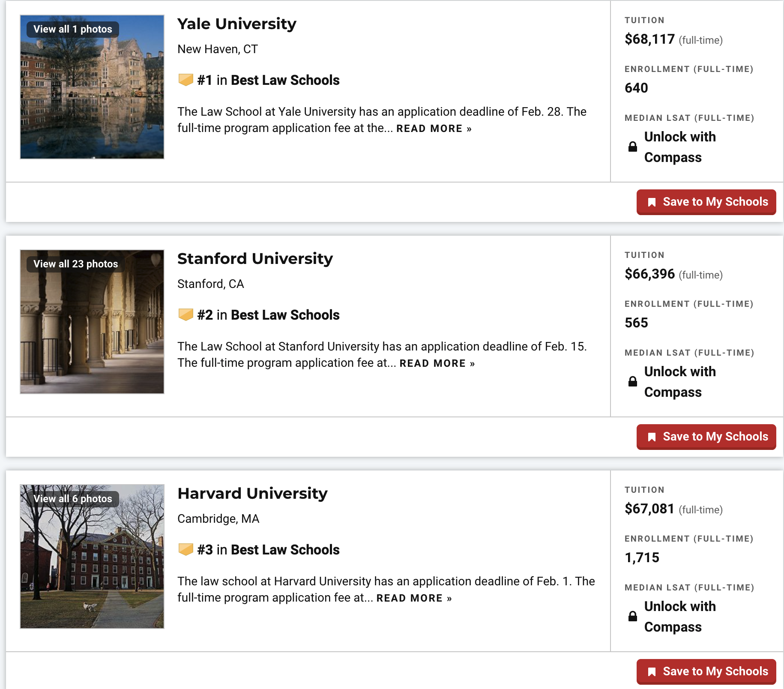Click the Stanford, CA location text
784x689 pixels.
click(x=211, y=284)
